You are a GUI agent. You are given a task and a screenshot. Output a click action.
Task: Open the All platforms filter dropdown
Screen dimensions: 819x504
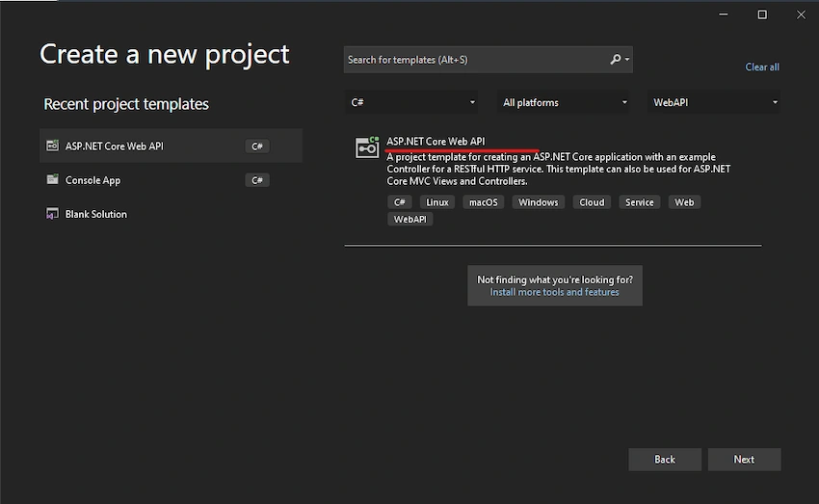pos(563,102)
